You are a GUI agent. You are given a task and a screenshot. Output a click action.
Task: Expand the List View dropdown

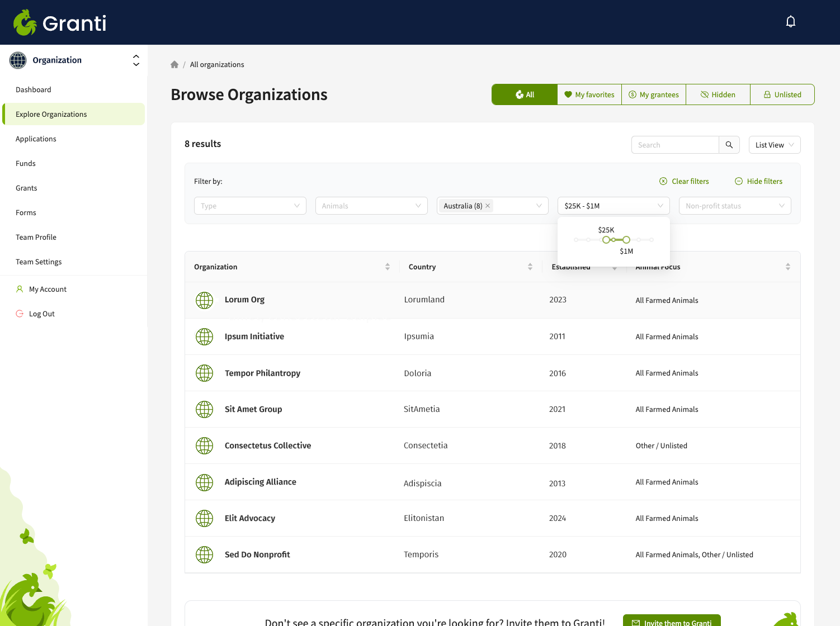774,145
